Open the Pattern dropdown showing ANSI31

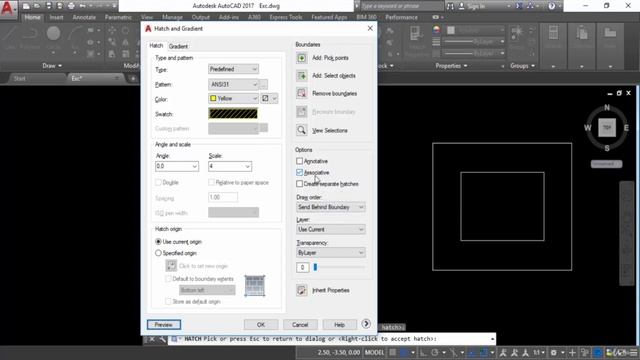[233, 84]
